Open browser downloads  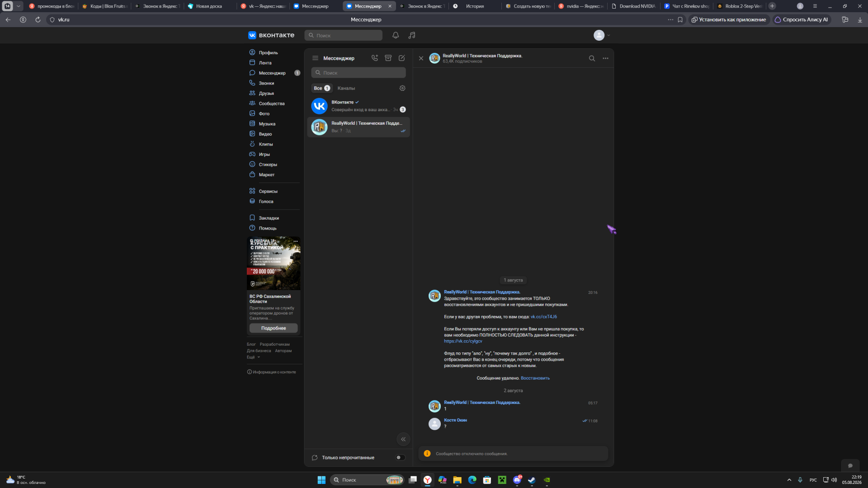[860, 20]
